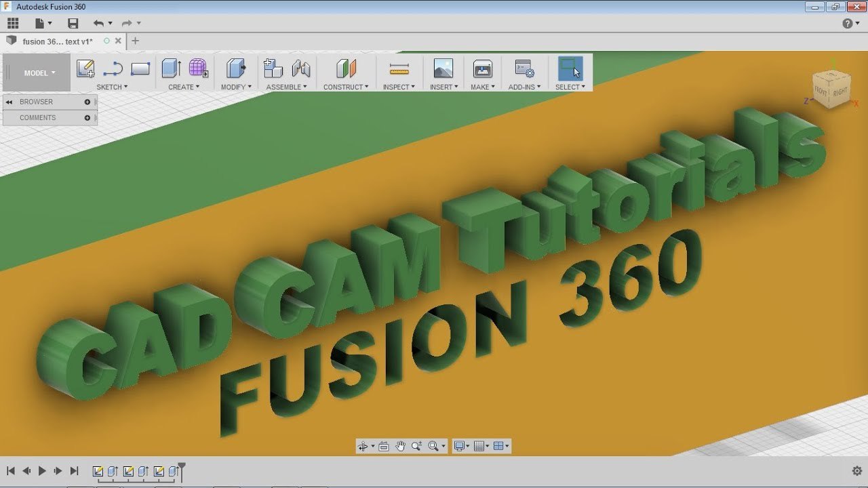Click the 3D Print make icon
The height and width of the screenshot is (488, 868).
[483, 68]
